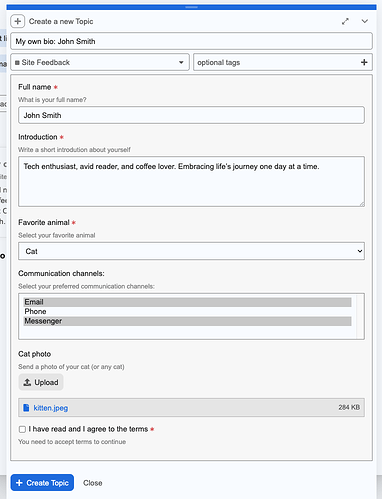Image resolution: width=382 pixels, height=499 pixels.
Task: Click the Full name input field
Action: tap(191, 115)
